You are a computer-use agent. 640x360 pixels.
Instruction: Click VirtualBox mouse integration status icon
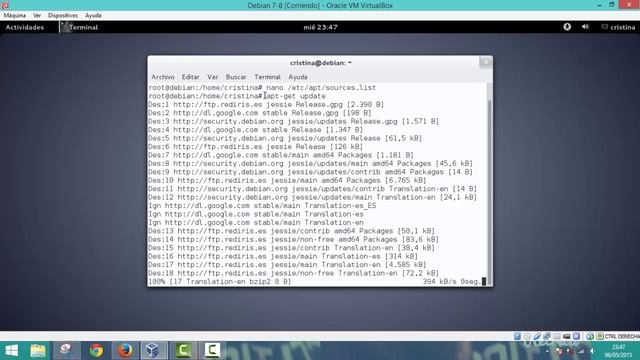pos(590,336)
